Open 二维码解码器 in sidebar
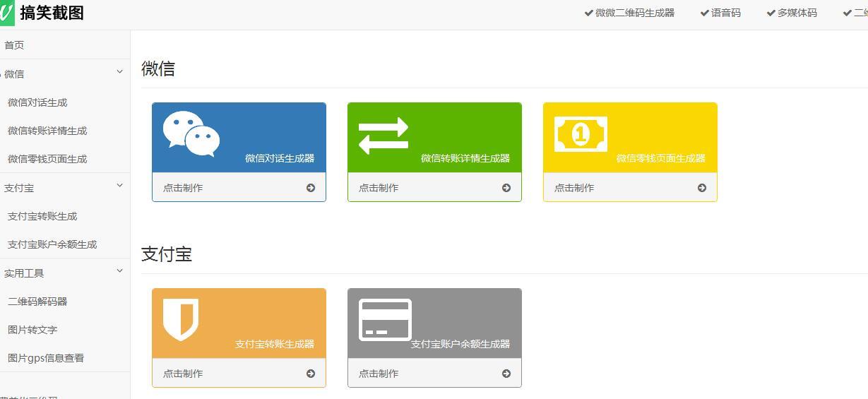Image resolution: width=868 pixels, height=399 pixels. point(37,302)
